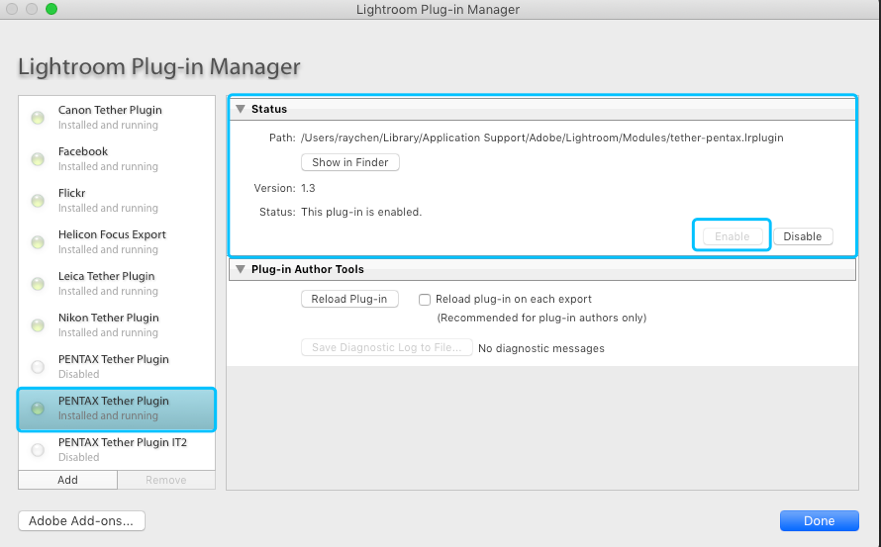881x547 pixels.
Task: Click the Done button
Action: point(819,521)
